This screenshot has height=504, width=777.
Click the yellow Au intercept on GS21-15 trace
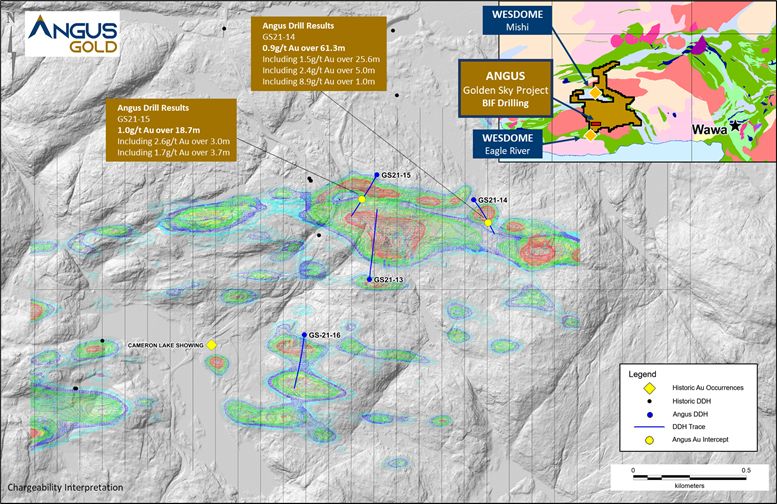(x=362, y=199)
